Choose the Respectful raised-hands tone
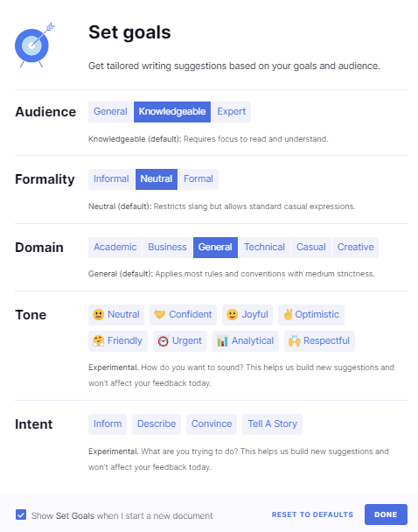Viewport: 418px width, 532px height. click(x=319, y=340)
